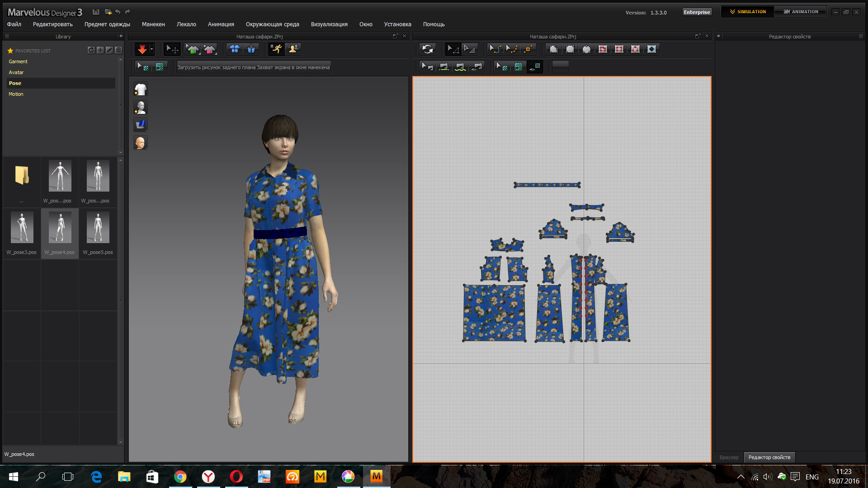The height and width of the screenshot is (488, 868).
Task: Select the Edit Curvature tool
Action: (x=495, y=49)
